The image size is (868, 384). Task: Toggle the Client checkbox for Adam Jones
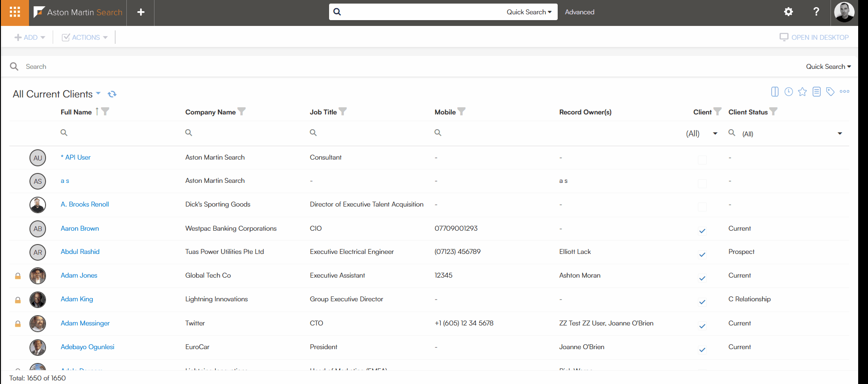click(x=702, y=278)
